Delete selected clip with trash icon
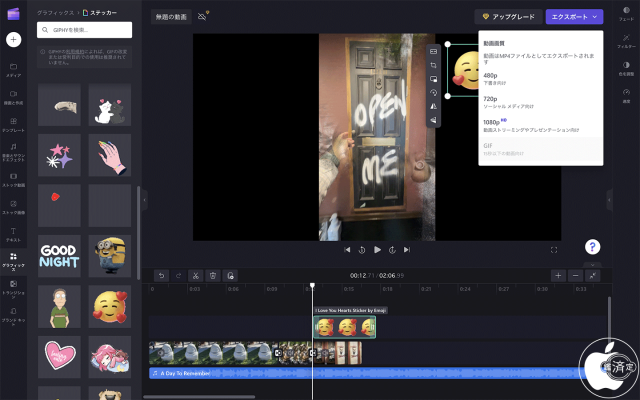Image resolution: width=640 pixels, height=400 pixels. click(x=213, y=275)
